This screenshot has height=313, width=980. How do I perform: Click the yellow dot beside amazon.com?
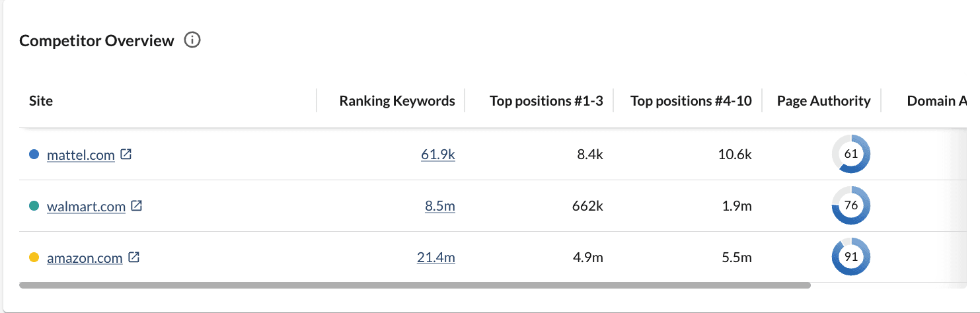point(34,258)
